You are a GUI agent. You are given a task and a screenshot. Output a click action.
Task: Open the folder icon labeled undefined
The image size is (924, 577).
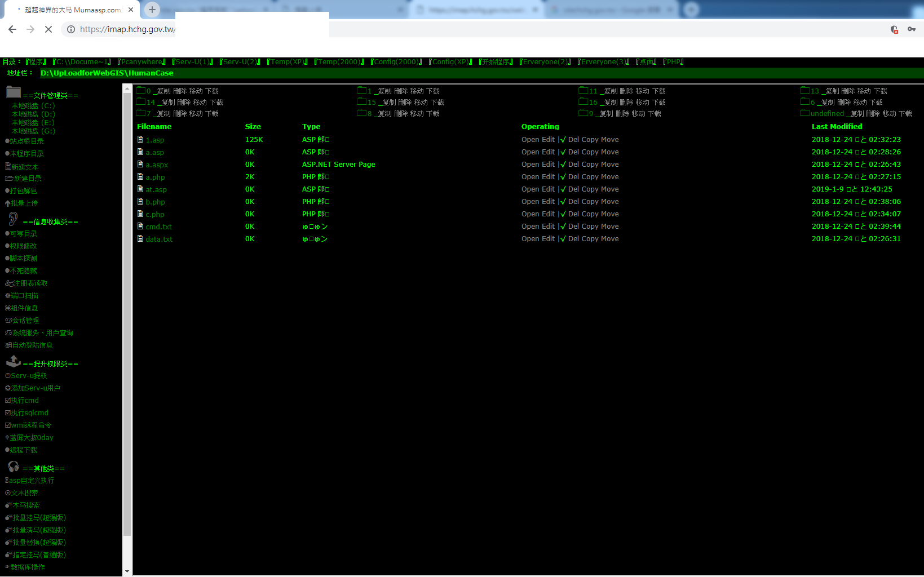pyautogui.click(x=805, y=113)
